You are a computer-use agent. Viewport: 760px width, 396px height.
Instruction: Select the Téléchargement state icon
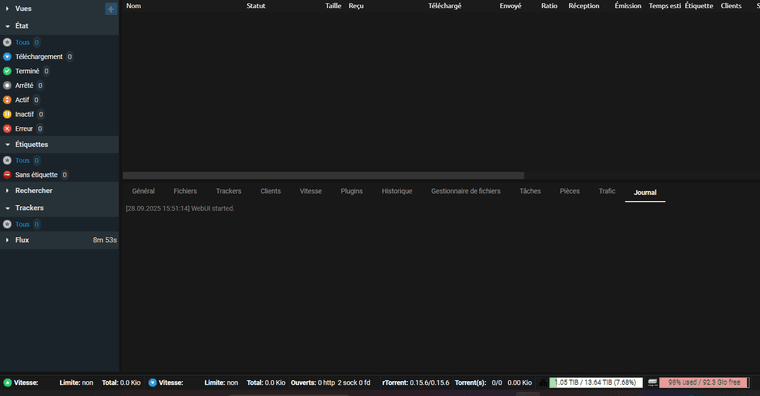[7, 57]
